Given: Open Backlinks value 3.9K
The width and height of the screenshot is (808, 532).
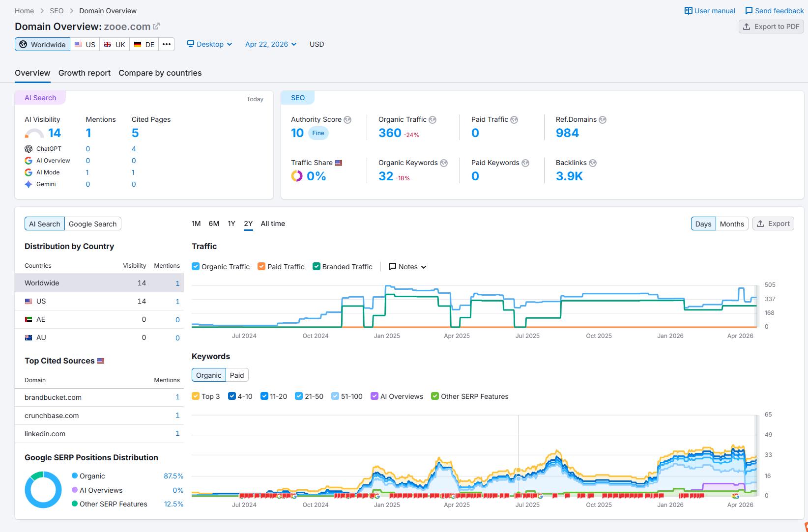Looking at the screenshot, I should pyautogui.click(x=569, y=176).
